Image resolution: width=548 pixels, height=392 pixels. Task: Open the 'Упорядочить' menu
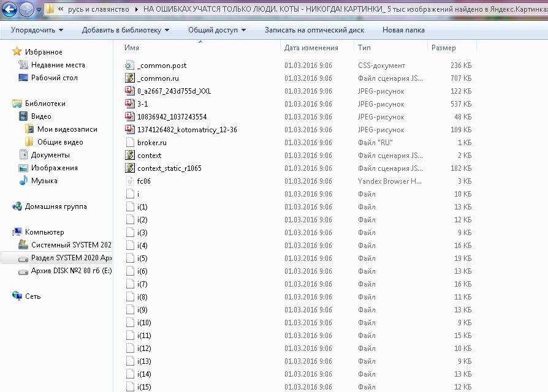(x=37, y=30)
